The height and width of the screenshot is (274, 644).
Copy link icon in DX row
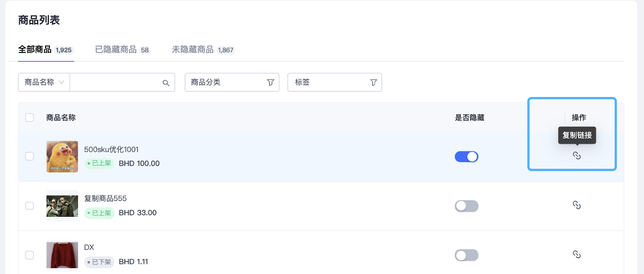pyautogui.click(x=576, y=254)
